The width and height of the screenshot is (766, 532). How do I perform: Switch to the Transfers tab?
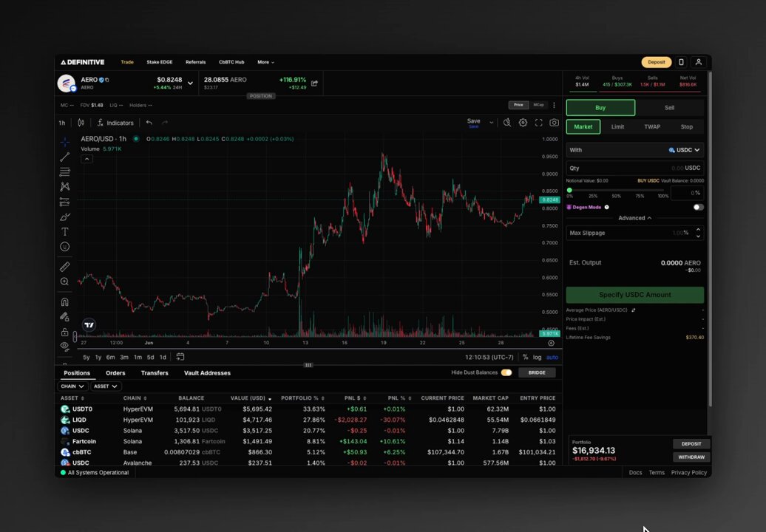click(155, 373)
